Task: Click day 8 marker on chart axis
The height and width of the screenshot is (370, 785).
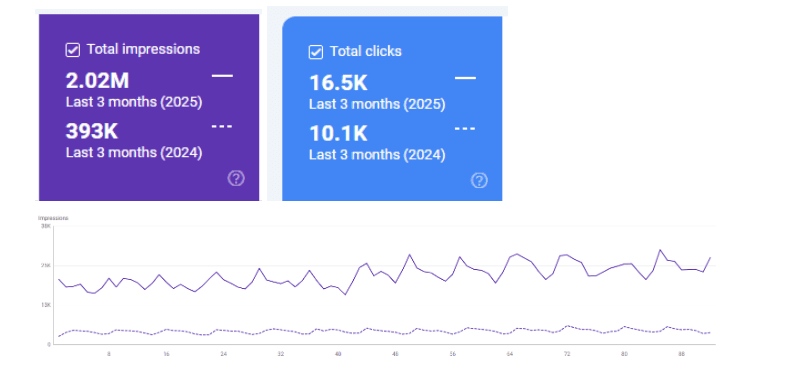Action: pos(109,354)
